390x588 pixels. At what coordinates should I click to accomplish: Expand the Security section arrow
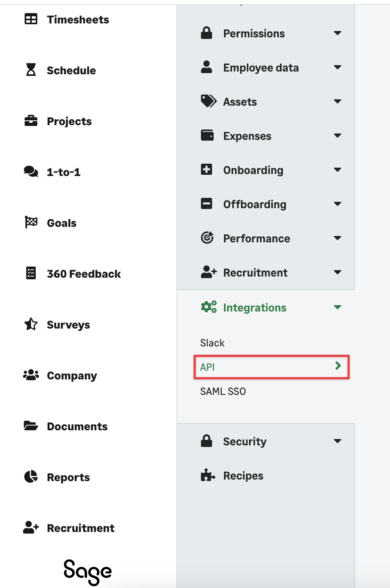tap(338, 441)
